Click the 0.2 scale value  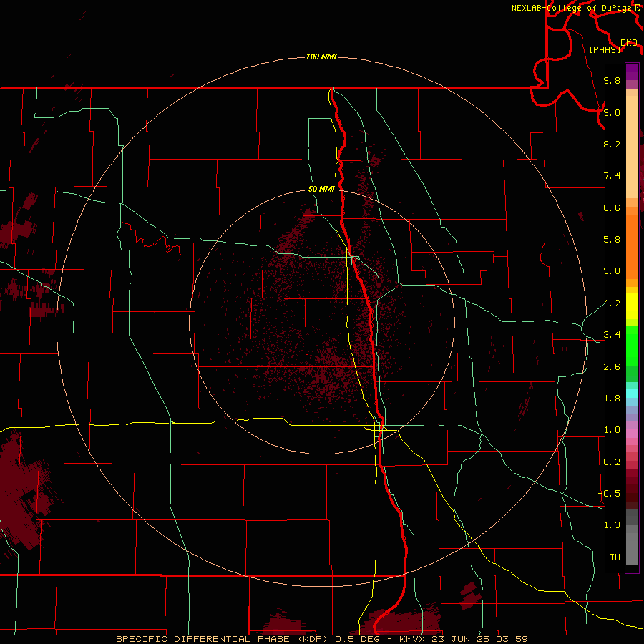tap(612, 462)
